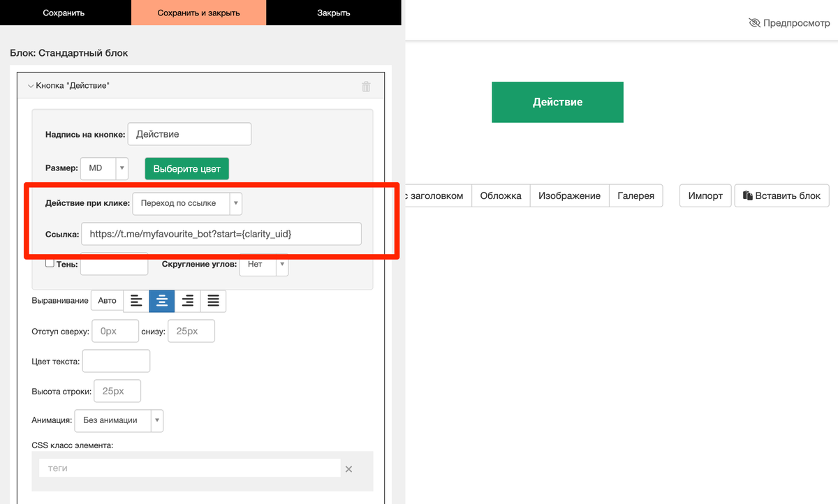The image size is (838, 504).
Task: Select left text alignment icon
Action: (x=136, y=301)
